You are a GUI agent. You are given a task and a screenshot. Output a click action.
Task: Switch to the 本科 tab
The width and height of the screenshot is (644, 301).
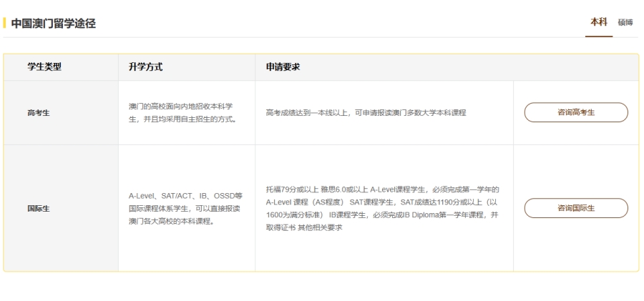point(598,22)
